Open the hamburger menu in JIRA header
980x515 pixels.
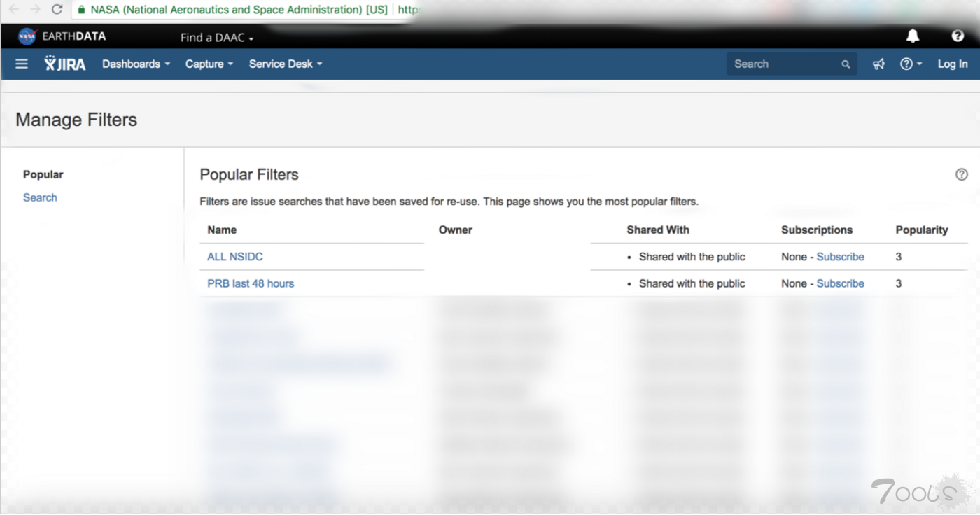click(x=22, y=64)
